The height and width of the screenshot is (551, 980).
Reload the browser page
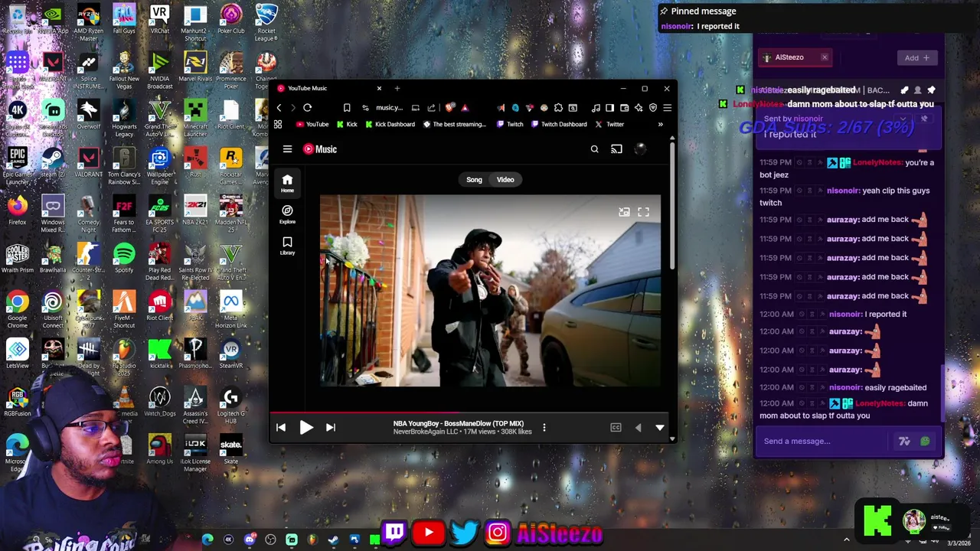(x=307, y=108)
